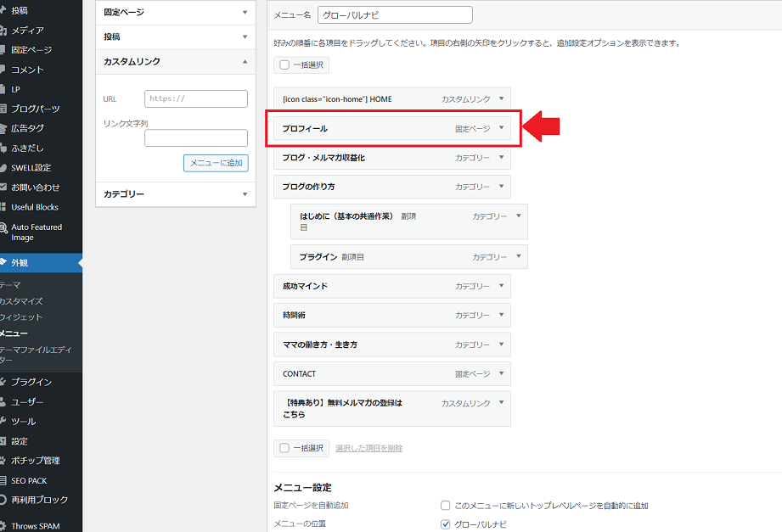Expand options arrow for はじめに sub item
The height and width of the screenshot is (532, 782).
(x=519, y=216)
